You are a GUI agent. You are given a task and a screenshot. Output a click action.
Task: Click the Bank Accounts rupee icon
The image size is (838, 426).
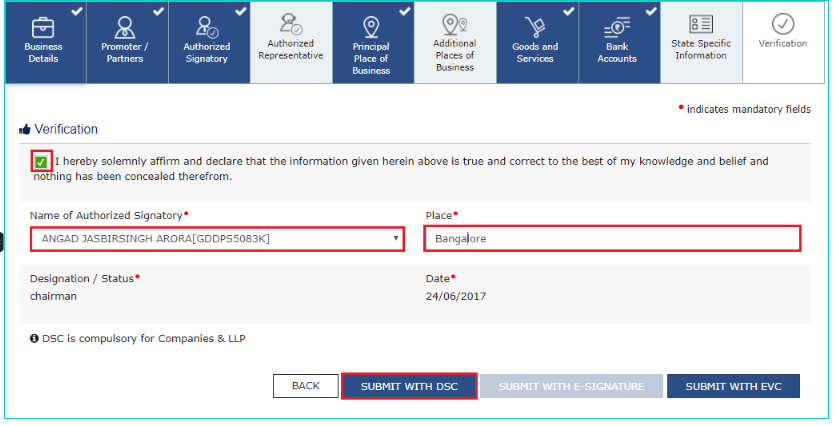617,28
